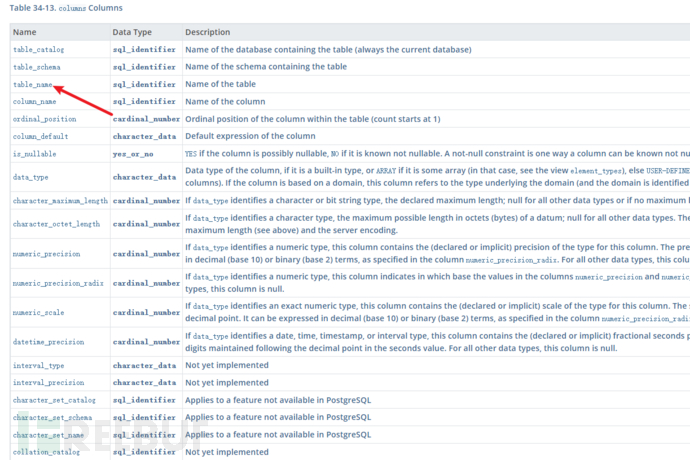Image resolution: width=690 pixels, height=460 pixels.
Task: Click cardinal_number in the numeric_scale row
Action: 147,313
